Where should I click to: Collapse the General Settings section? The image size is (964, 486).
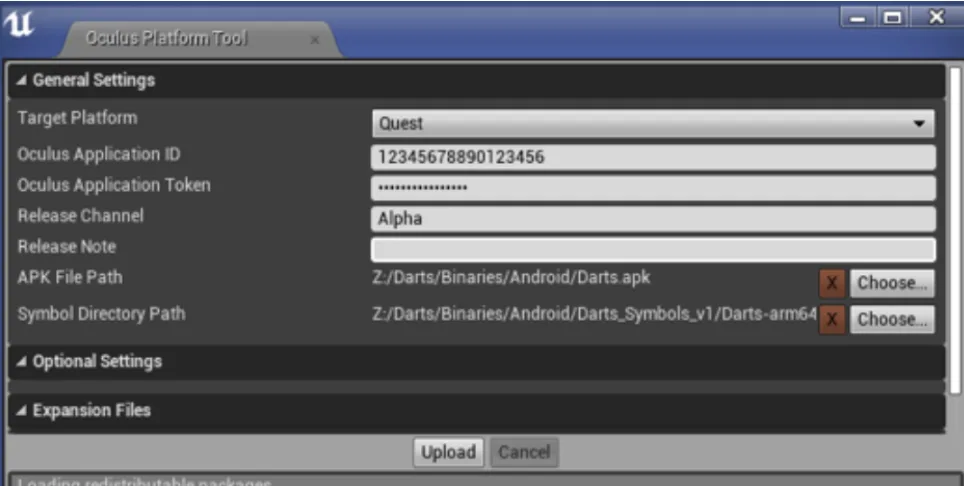(22, 80)
